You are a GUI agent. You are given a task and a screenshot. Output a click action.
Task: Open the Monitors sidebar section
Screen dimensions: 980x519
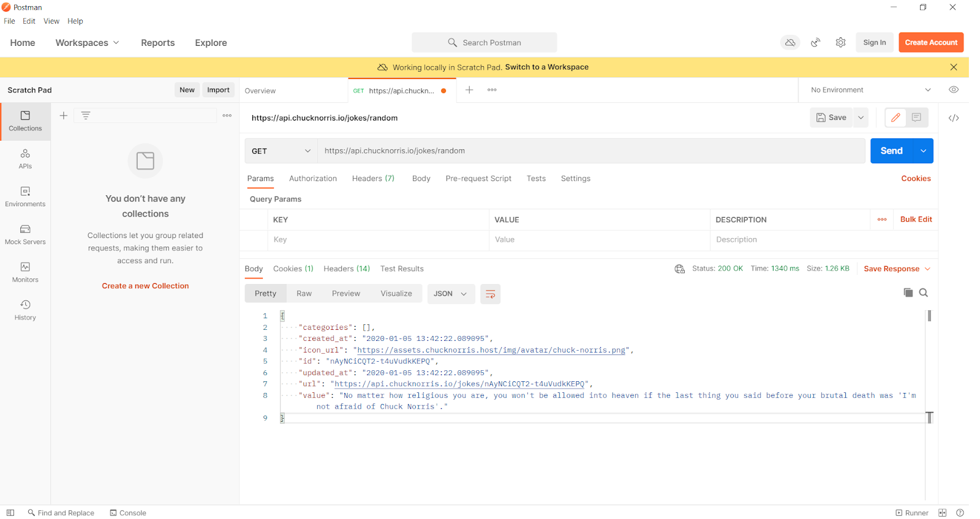pyautogui.click(x=25, y=272)
